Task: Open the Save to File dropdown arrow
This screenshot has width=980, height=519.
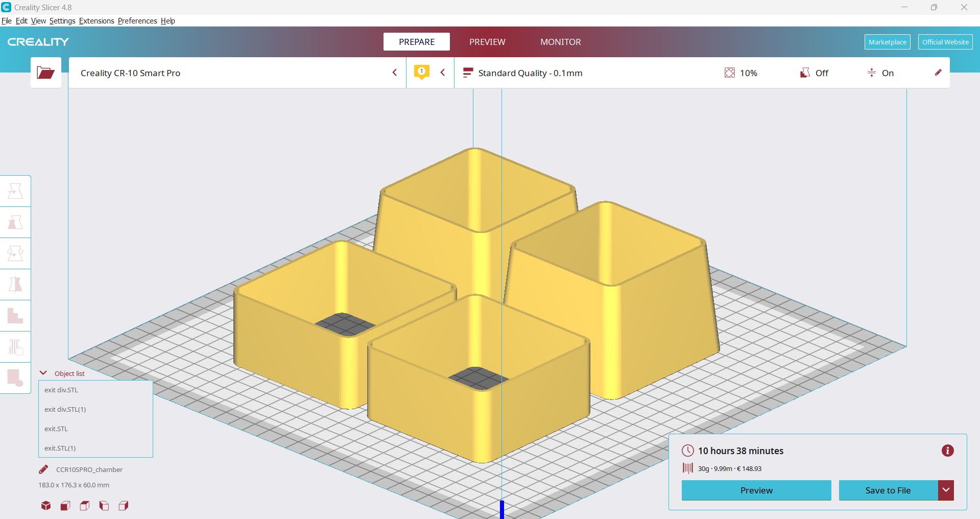Action: pyautogui.click(x=946, y=490)
